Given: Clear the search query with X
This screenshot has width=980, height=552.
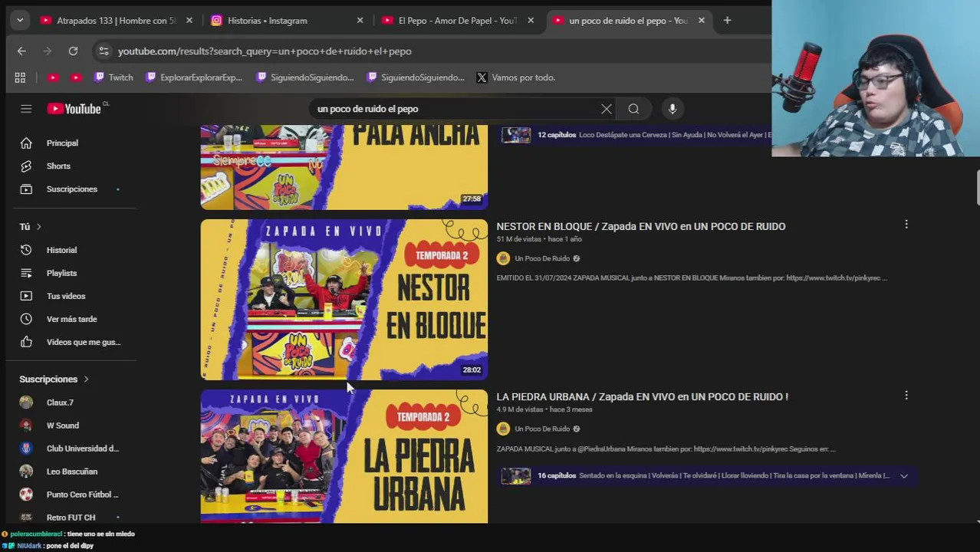Looking at the screenshot, I should pos(607,109).
